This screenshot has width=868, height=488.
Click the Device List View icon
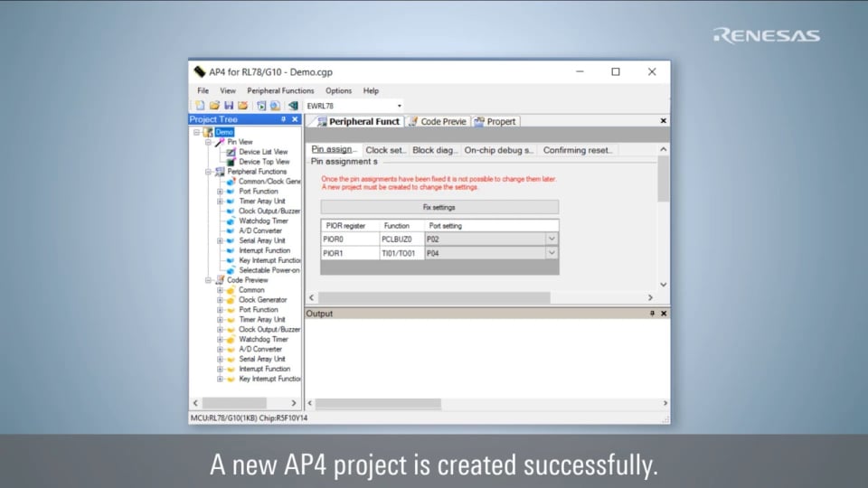(x=231, y=152)
